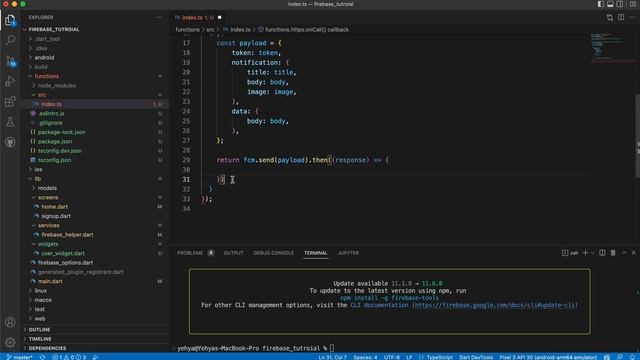Open home.dart file
Viewport: 640px width, 360px height.
pyautogui.click(x=54, y=207)
